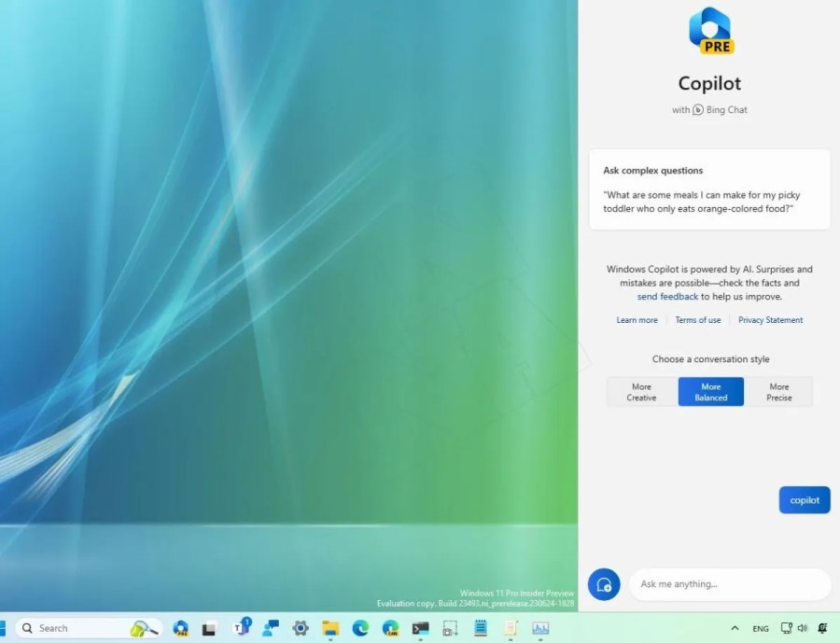Image resolution: width=840 pixels, height=643 pixels.
Task: Start a new topic with the chat icon
Action: (604, 584)
